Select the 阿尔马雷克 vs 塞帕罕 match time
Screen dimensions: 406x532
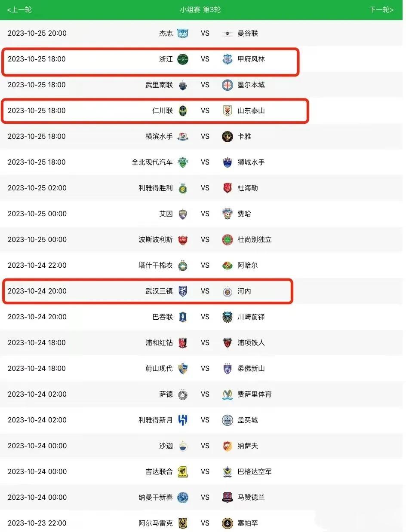click(x=37, y=523)
